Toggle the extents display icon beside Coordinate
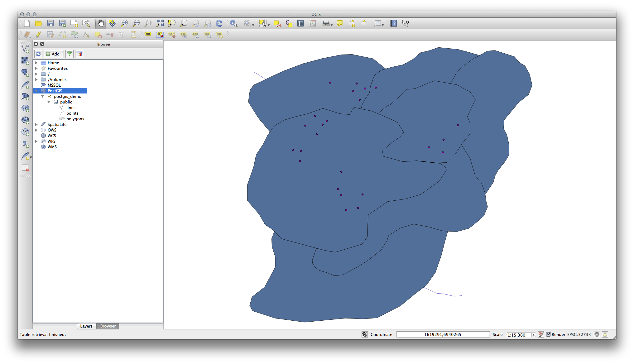 pyautogui.click(x=364, y=334)
